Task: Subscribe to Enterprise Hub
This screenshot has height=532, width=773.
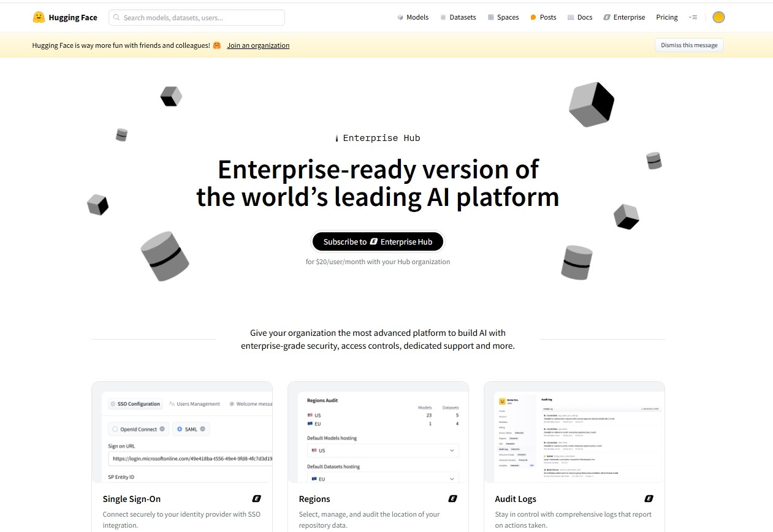Action: (x=378, y=241)
